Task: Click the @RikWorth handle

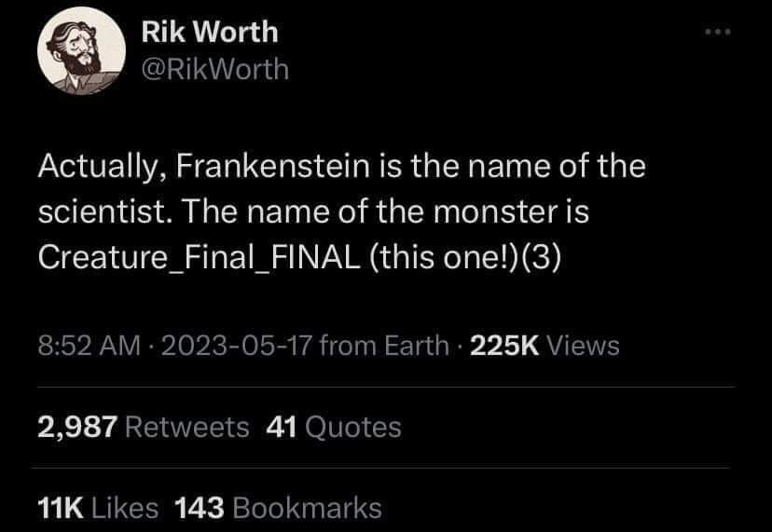Action: 215,69
